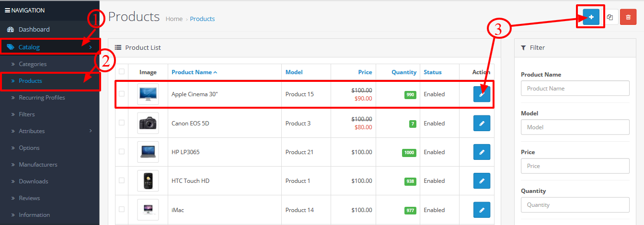The width and height of the screenshot is (644, 225).
Task: Toggle the navigation hamburger icon
Action: (x=7, y=10)
